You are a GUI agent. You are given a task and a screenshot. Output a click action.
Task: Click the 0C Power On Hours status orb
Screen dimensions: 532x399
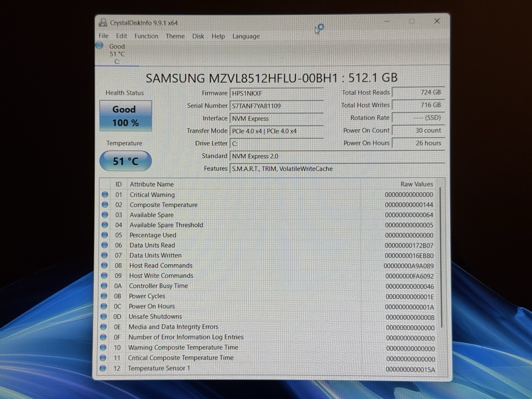104,306
